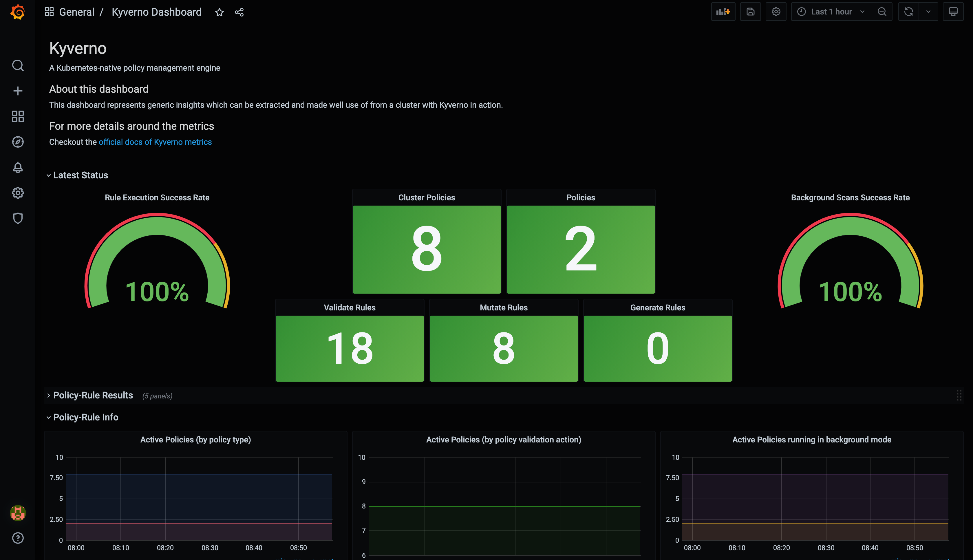This screenshot has width=973, height=560.
Task: Add a new panel to the dashboard
Action: (x=723, y=12)
